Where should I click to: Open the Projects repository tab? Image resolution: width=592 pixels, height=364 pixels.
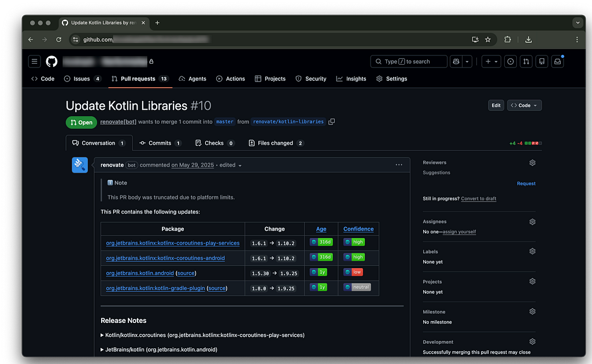[271, 79]
